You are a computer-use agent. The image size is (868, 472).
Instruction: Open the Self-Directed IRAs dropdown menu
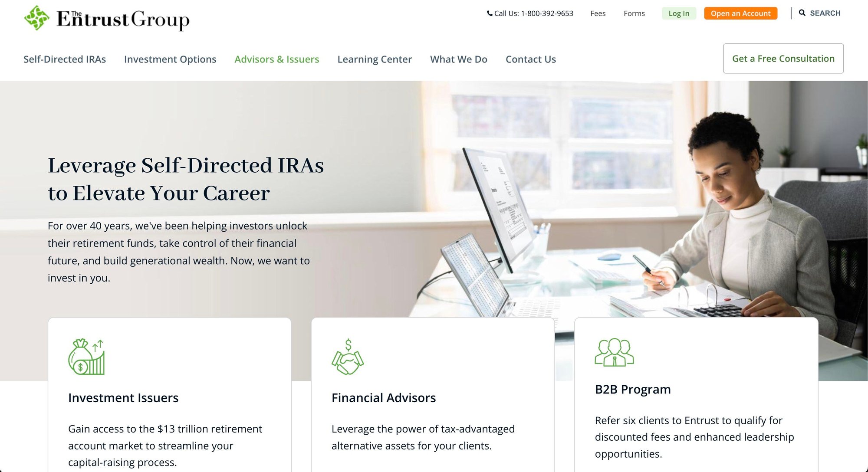64,58
